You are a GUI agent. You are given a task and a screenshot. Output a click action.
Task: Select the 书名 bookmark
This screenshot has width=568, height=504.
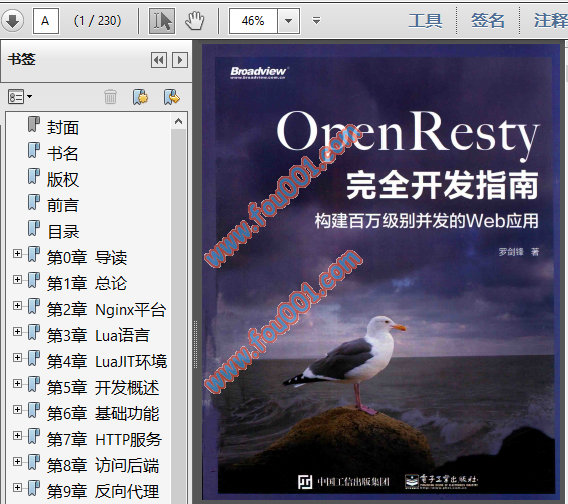click(63, 154)
